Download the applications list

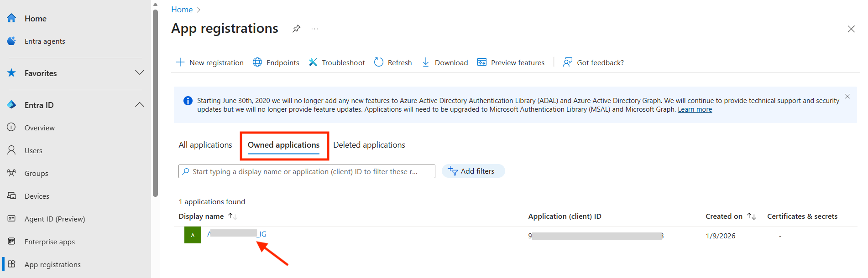(x=445, y=62)
